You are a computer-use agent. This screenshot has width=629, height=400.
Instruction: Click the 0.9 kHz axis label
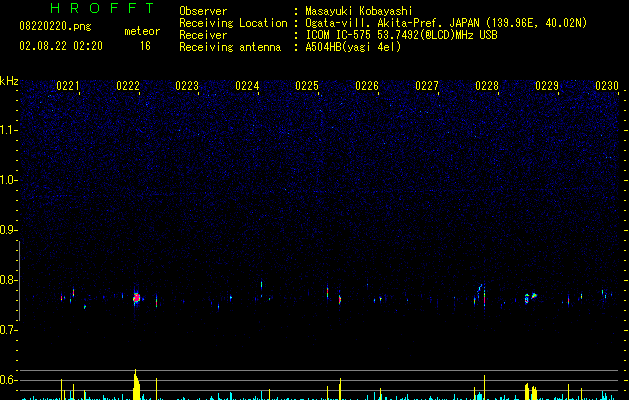pos(8,230)
